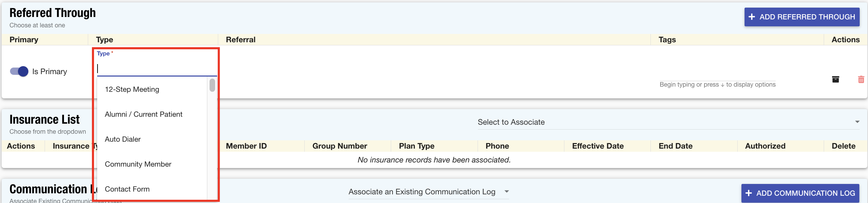Image resolution: width=868 pixels, height=203 pixels.
Task: Choose Alumni / Current Patient option
Action: tap(143, 114)
